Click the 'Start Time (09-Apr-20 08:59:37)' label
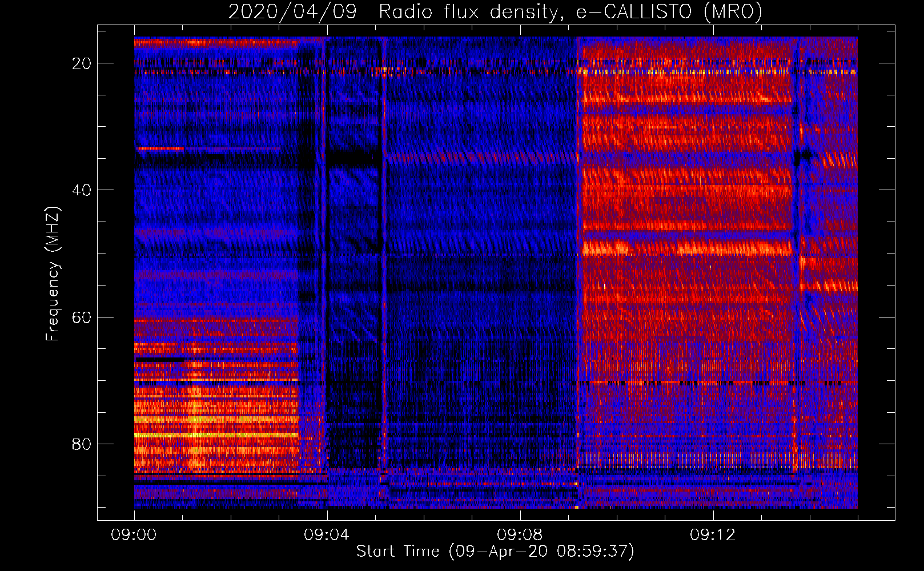Image resolution: width=924 pixels, height=571 pixels. pos(495,552)
